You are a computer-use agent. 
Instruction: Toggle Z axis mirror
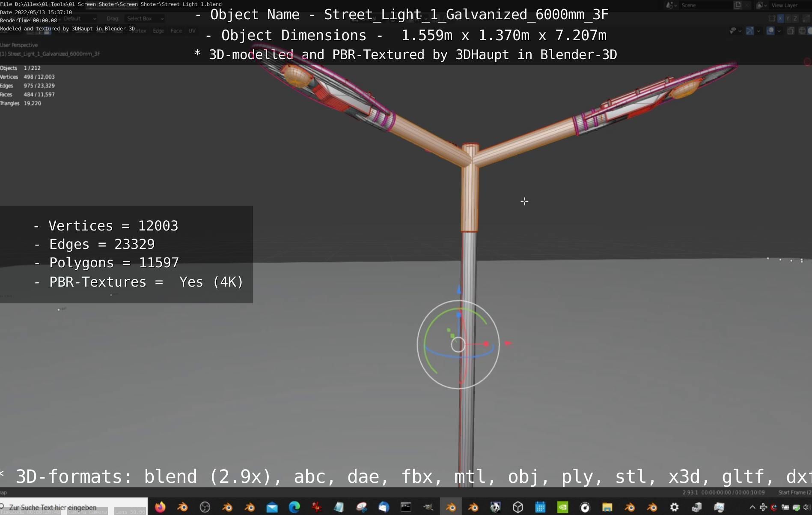[795, 18]
